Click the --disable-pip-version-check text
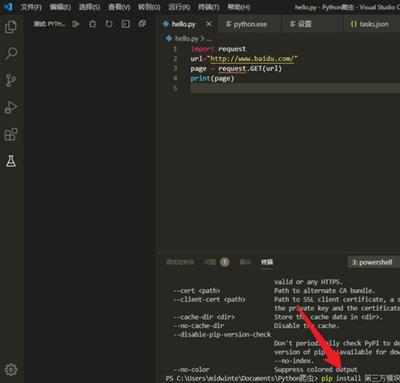Viewport: 400px width, 383px height. coord(222,334)
